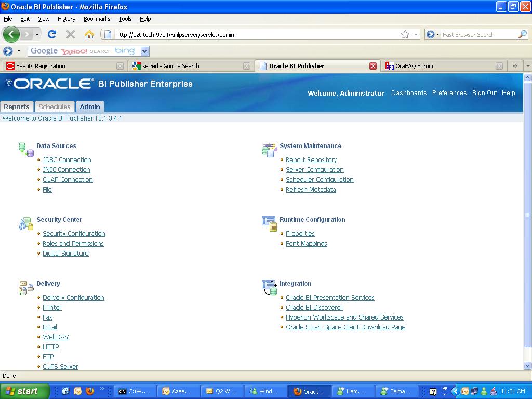Viewport: 532px width, 399px height.
Task: Click the page scrollbar down arrow
Action: (x=527, y=365)
